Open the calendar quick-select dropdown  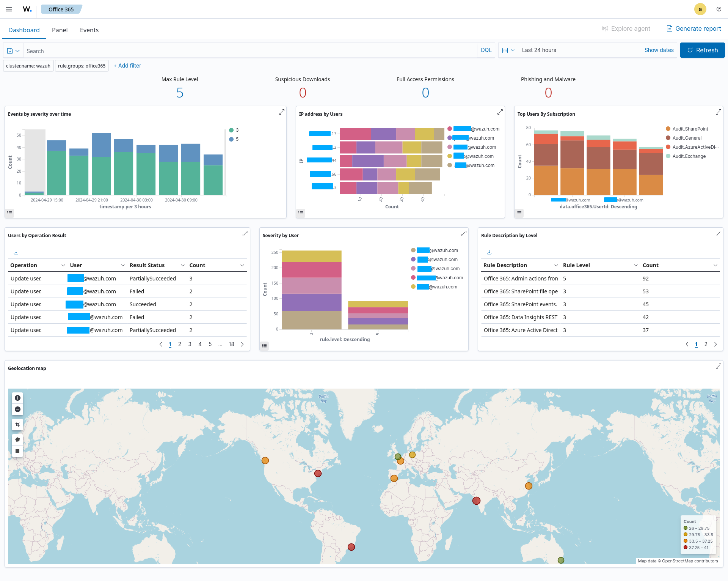(x=508, y=50)
